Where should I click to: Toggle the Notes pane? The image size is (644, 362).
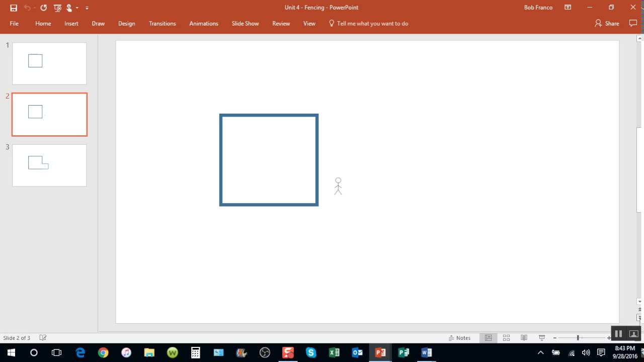(460, 338)
